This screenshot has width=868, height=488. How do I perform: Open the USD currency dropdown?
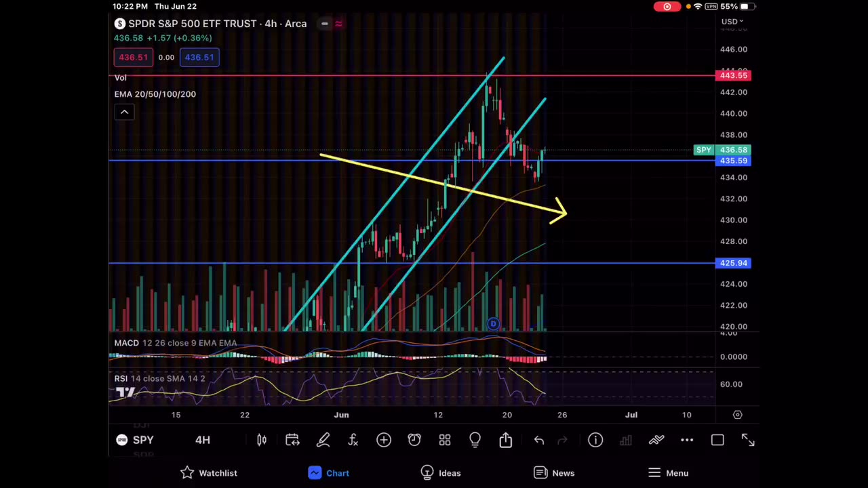732,22
